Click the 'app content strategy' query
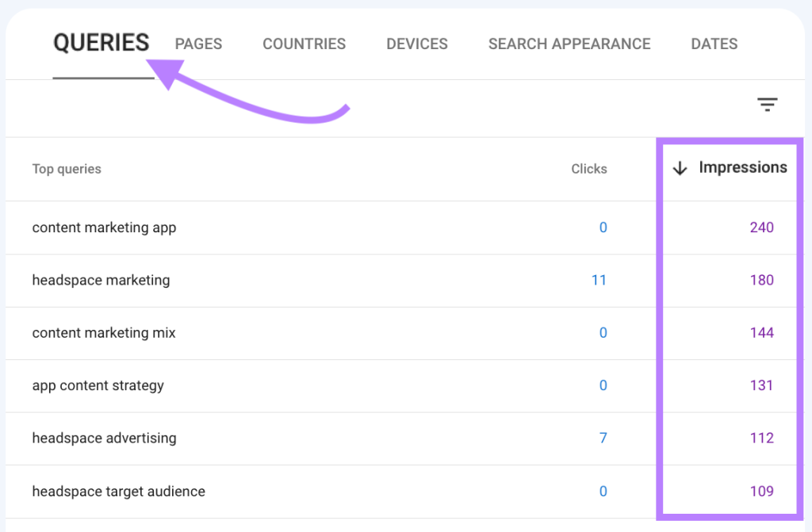Screen dimensions: 812x532 98,385
